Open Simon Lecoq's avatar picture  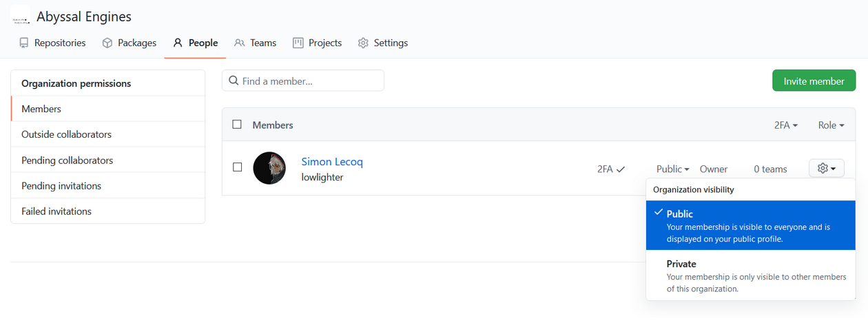click(269, 168)
